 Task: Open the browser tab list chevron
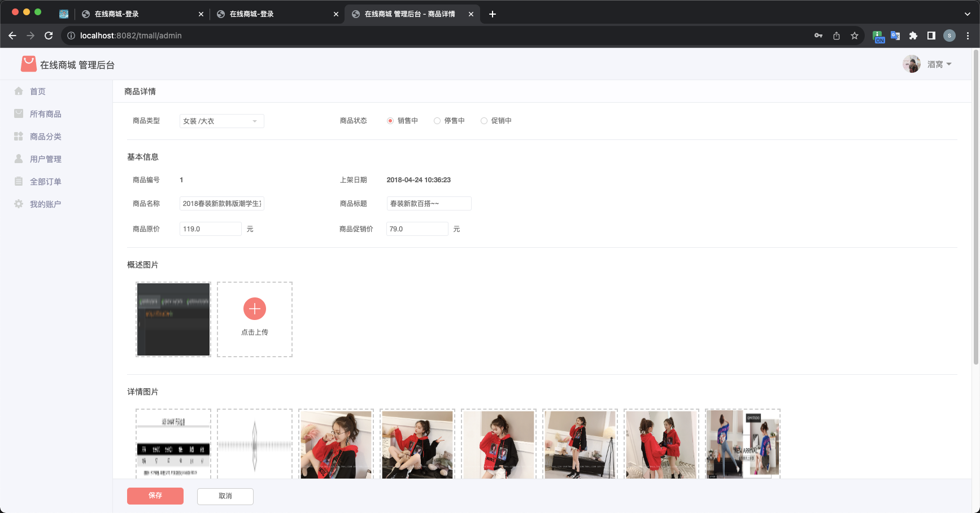click(966, 14)
